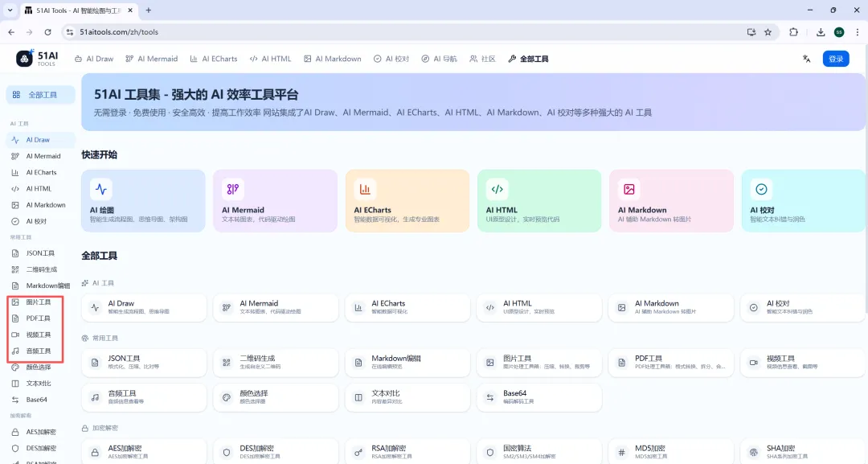Open AI Draw in the sidebar

pos(40,140)
